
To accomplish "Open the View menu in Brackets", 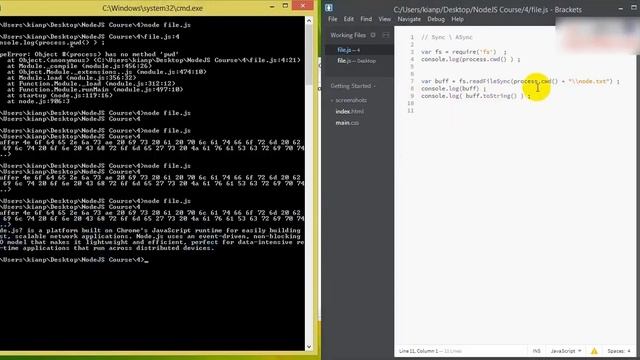I will point(384,19).
